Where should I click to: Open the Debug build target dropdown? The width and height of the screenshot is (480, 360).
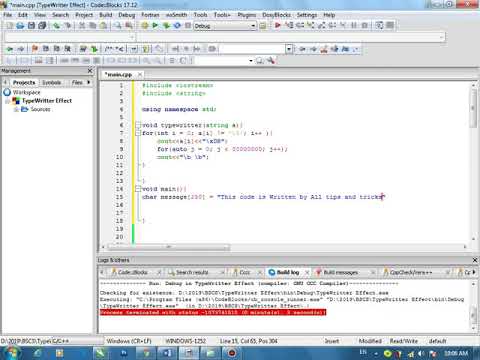(x=253, y=26)
